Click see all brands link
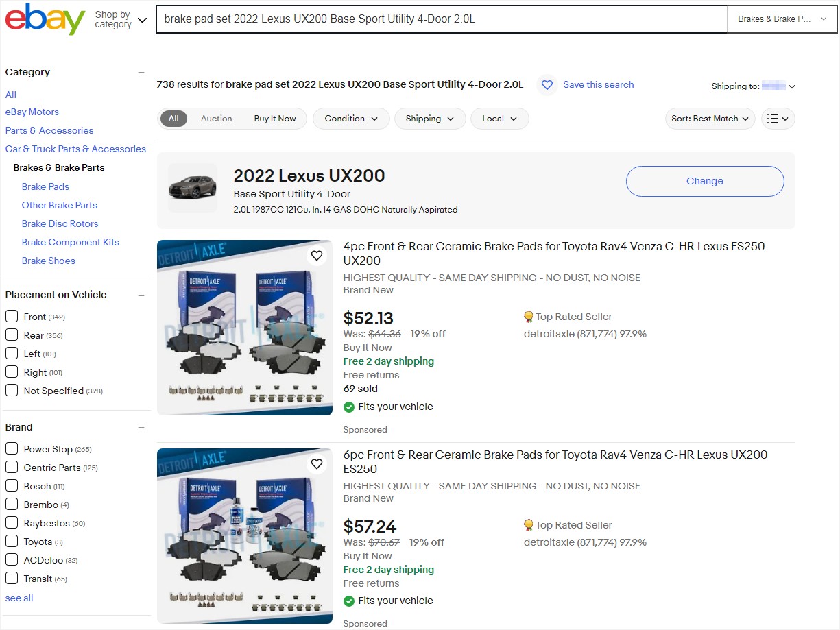This screenshot has height=630, width=840. pyautogui.click(x=19, y=598)
